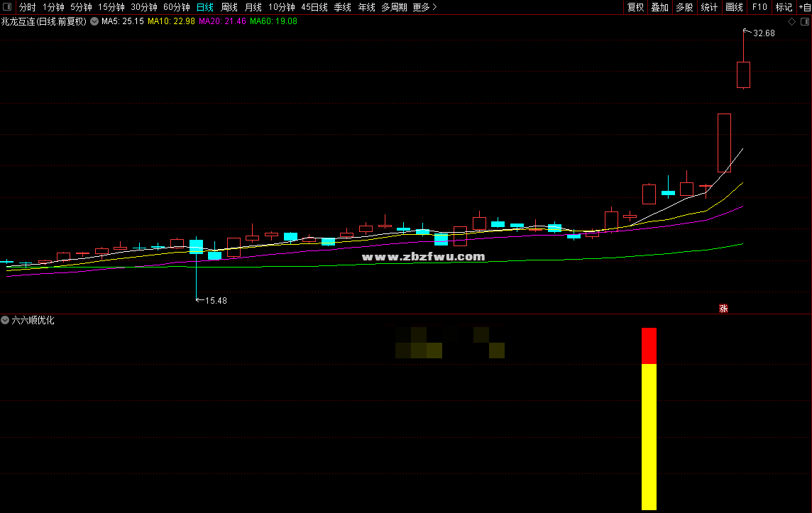Click the 六六顺优化 indicator name

(33, 321)
